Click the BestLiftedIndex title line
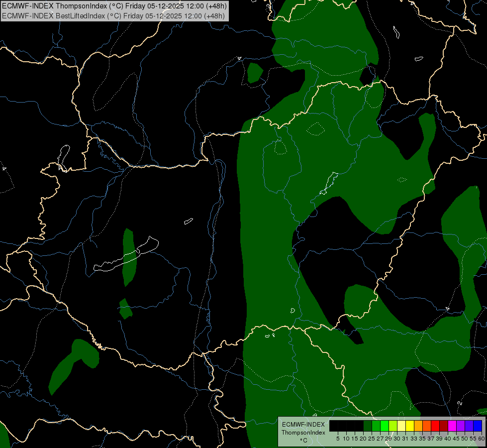This screenshot has height=448, width=487. (x=113, y=16)
